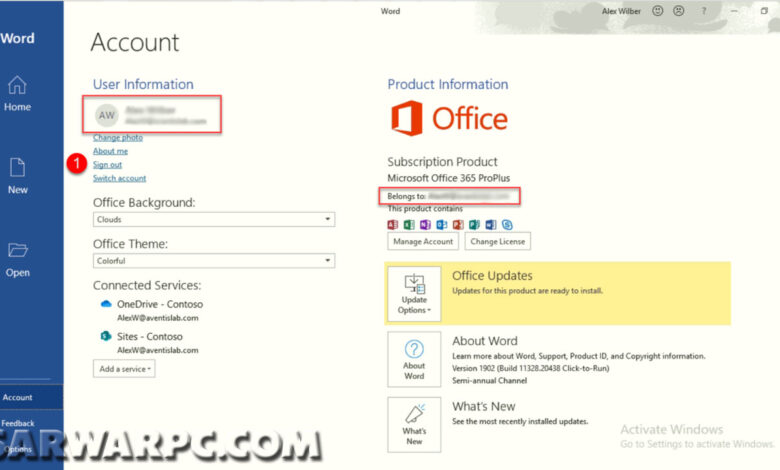The height and width of the screenshot is (470, 780).
Task: Click the SharePoint Sites icon
Action: click(x=105, y=336)
